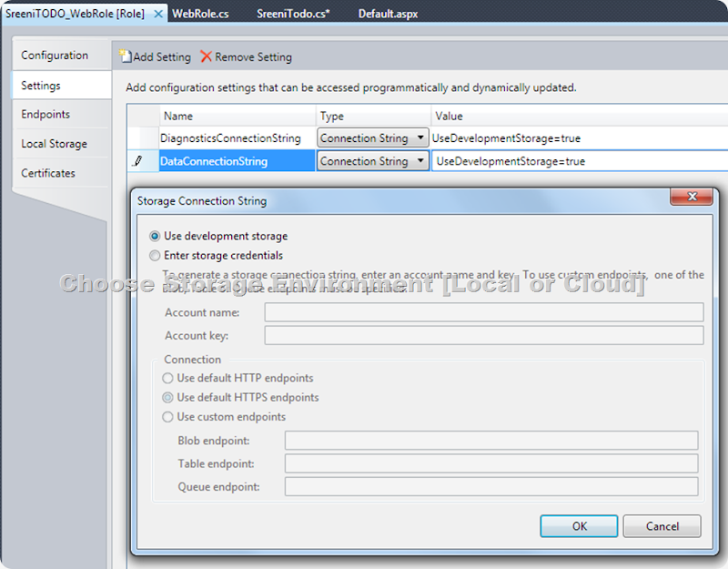Select the DataConnectionString name cell
This screenshot has width=728, height=569.
coord(237,161)
